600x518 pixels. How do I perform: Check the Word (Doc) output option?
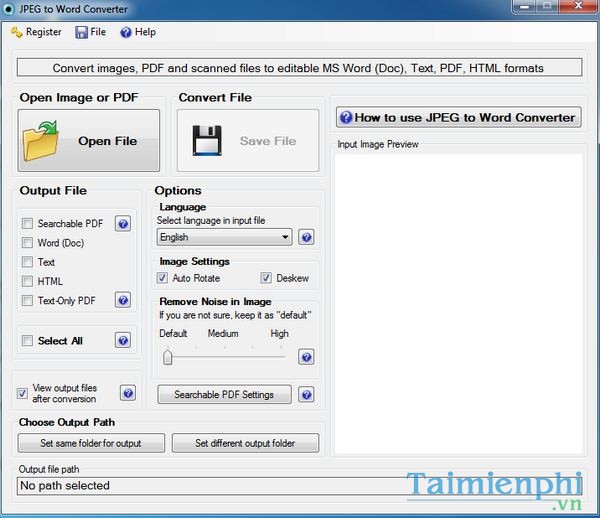(x=27, y=243)
